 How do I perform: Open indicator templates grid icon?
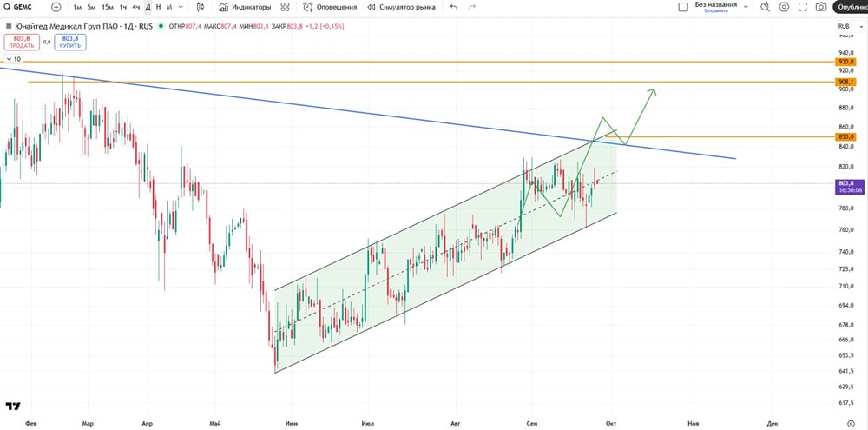point(285,7)
